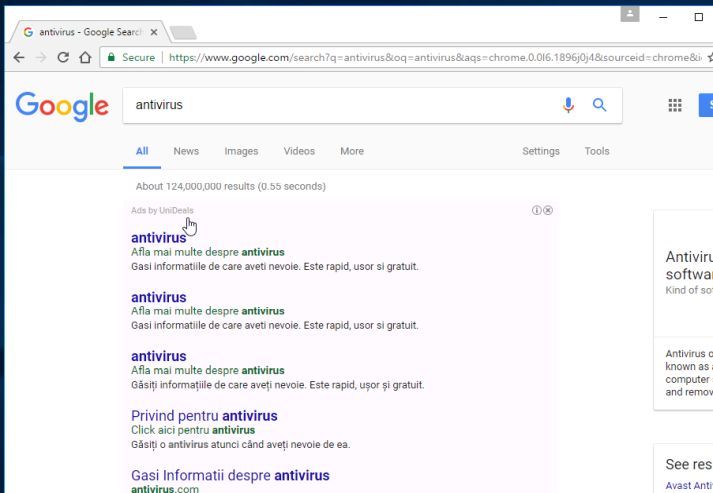713x493 pixels.
Task: Open 'Gasi Informatii despre antivirus' ad link
Action: [x=230, y=475]
